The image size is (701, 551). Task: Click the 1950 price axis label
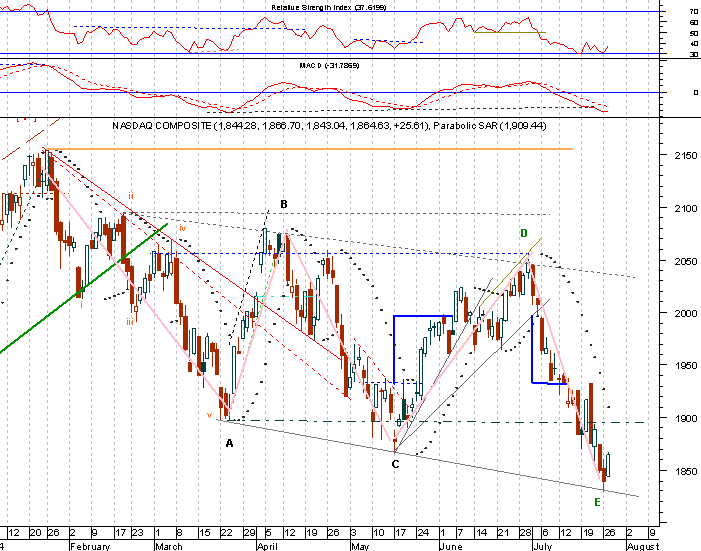click(685, 365)
